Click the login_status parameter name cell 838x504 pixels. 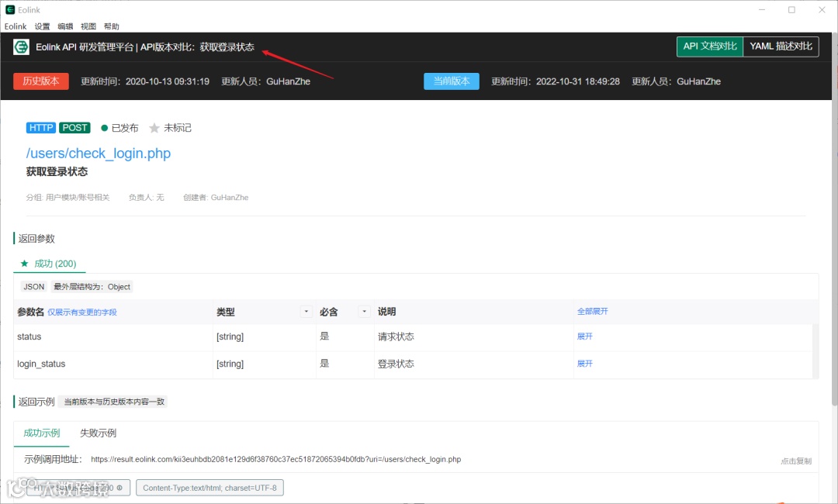(x=41, y=364)
